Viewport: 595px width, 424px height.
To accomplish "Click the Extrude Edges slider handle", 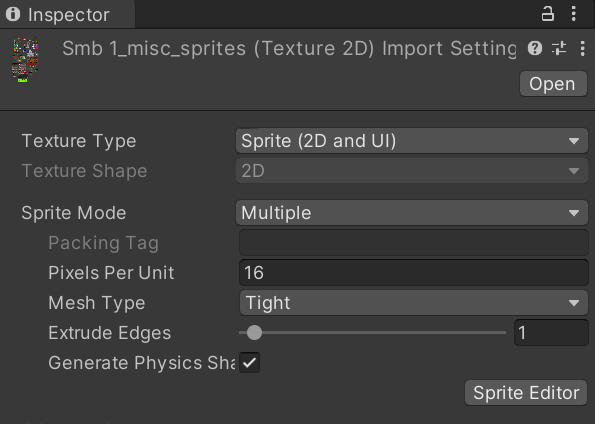I will (x=254, y=333).
